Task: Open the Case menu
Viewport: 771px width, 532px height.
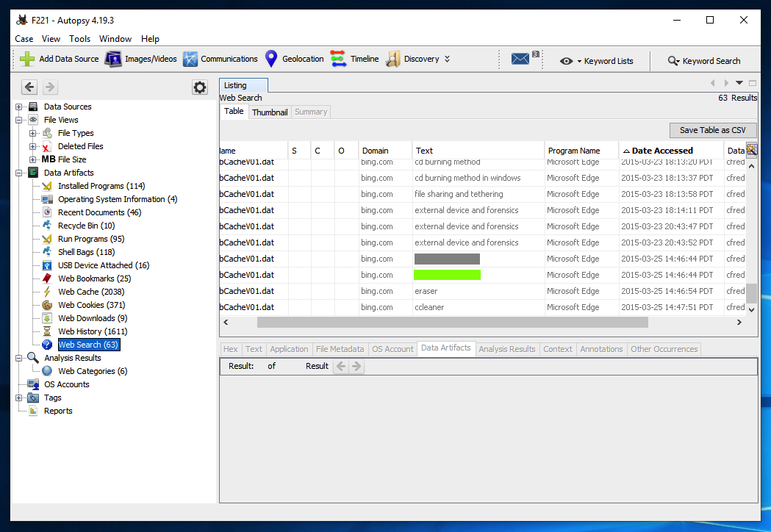Action: tap(24, 39)
